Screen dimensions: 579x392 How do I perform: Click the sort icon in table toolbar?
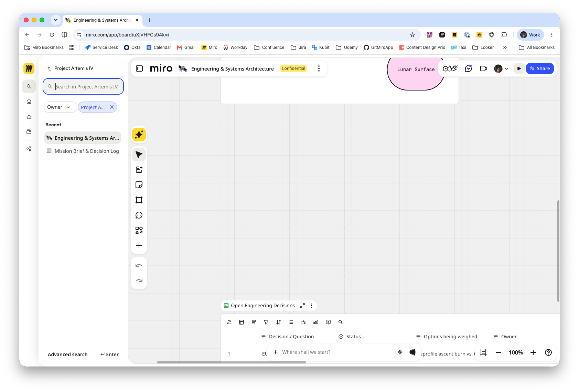[x=279, y=322]
